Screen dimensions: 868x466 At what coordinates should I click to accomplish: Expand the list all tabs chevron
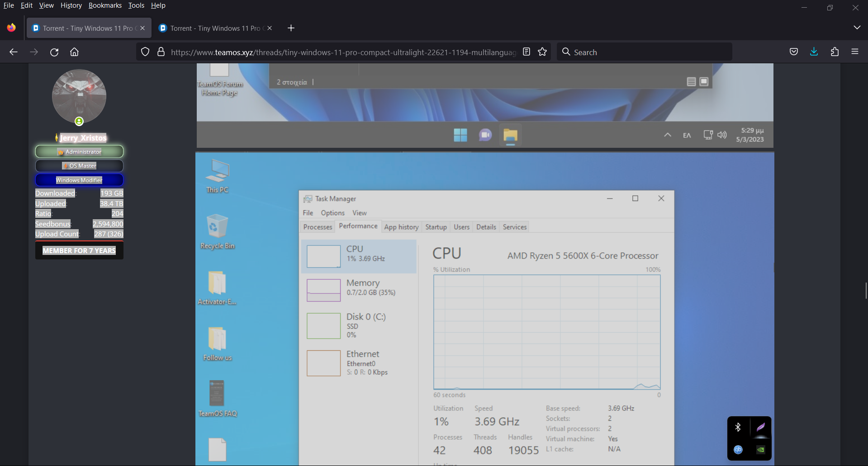pos(857,28)
